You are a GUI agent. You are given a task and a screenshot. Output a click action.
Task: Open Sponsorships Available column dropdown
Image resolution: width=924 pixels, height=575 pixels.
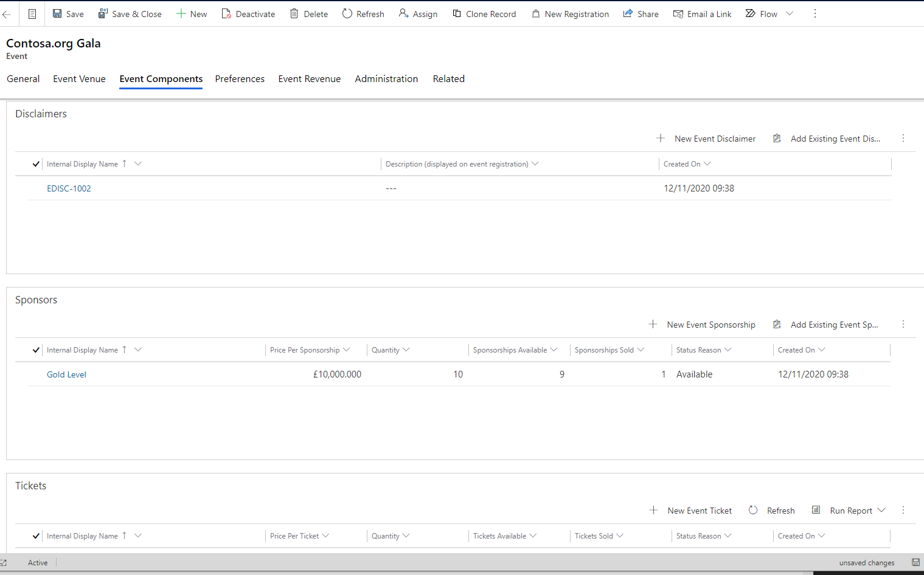pyautogui.click(x=554, y=349)
